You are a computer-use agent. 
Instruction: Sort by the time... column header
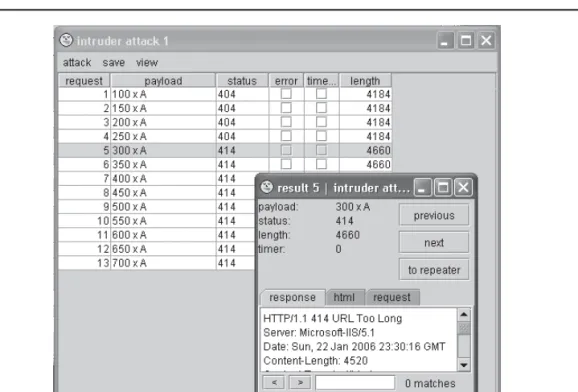click(x=321, y=81)
